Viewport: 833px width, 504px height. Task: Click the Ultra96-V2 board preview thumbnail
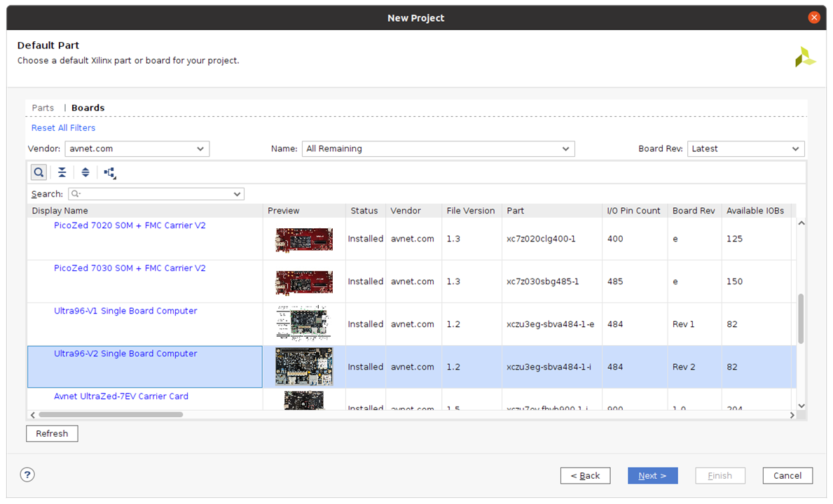pos(304,367)
